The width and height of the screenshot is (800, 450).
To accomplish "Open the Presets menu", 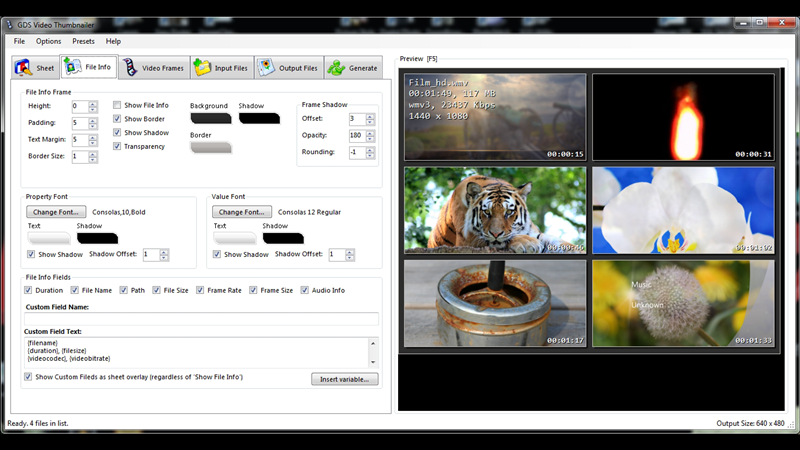I will pos(83,41).
